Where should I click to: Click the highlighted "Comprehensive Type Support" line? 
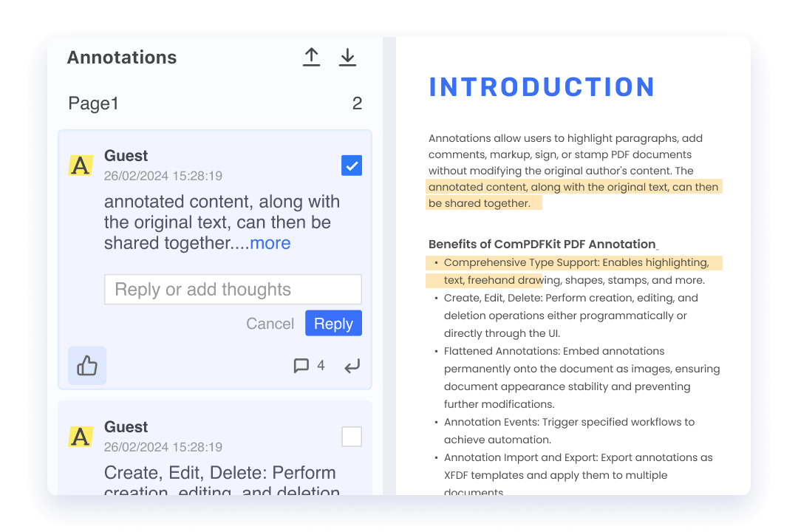[576, 263]
